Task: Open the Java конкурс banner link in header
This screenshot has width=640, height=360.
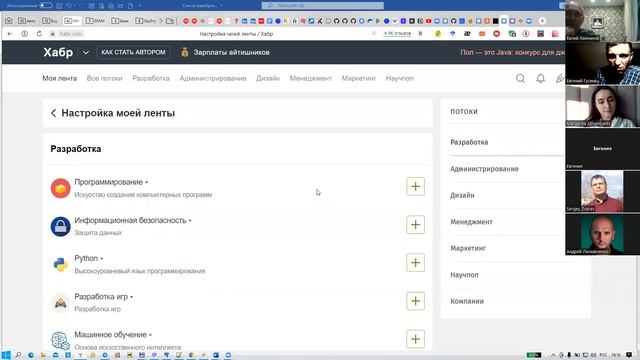Action: pos(513,52)
